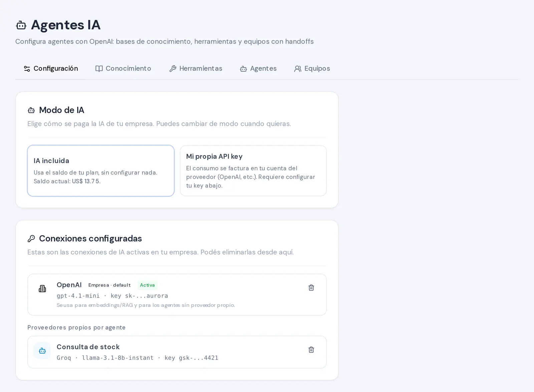Go to the Herramientas tab
This screenshot has height=392, width=534.
tap(196, 69)
